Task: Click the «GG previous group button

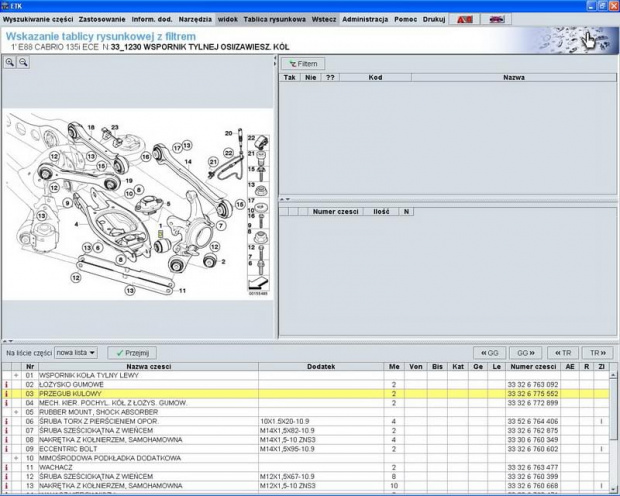Action: (490, 353)
